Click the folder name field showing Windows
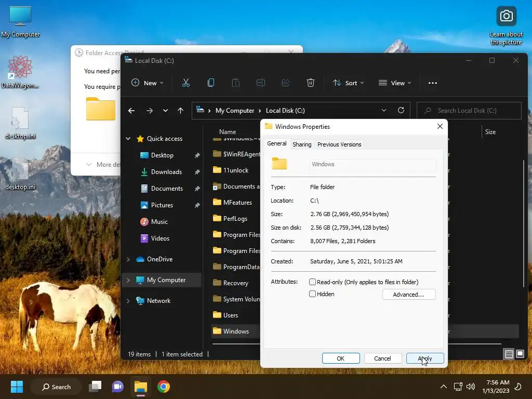This screenshot has width=532, height=399. 372,164
